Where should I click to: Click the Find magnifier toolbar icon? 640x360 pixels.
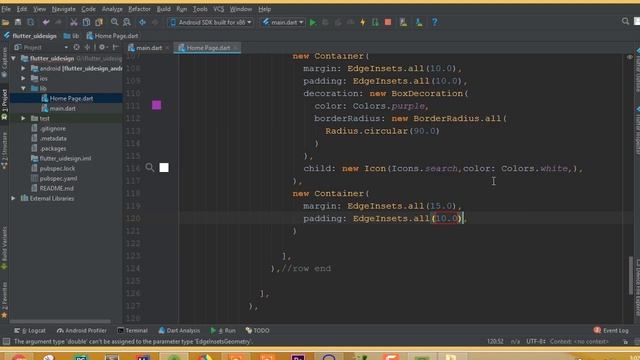click(x=114, y=22)
